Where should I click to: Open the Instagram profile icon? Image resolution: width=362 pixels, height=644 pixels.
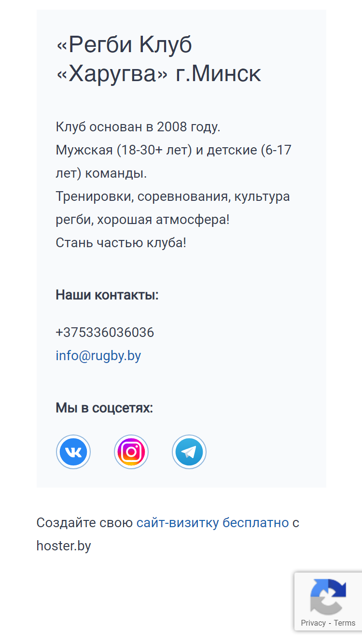[131, 452]
